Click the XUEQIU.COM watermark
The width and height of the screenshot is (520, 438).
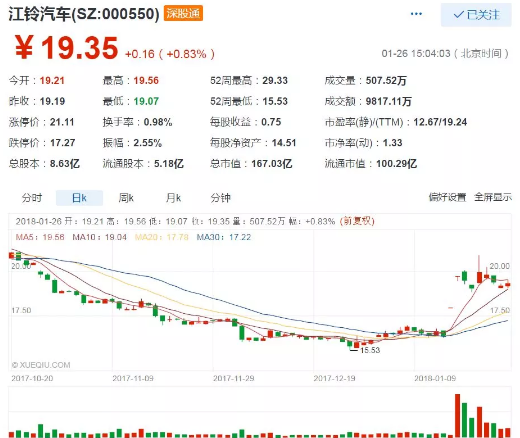click(x=41, y=365)
